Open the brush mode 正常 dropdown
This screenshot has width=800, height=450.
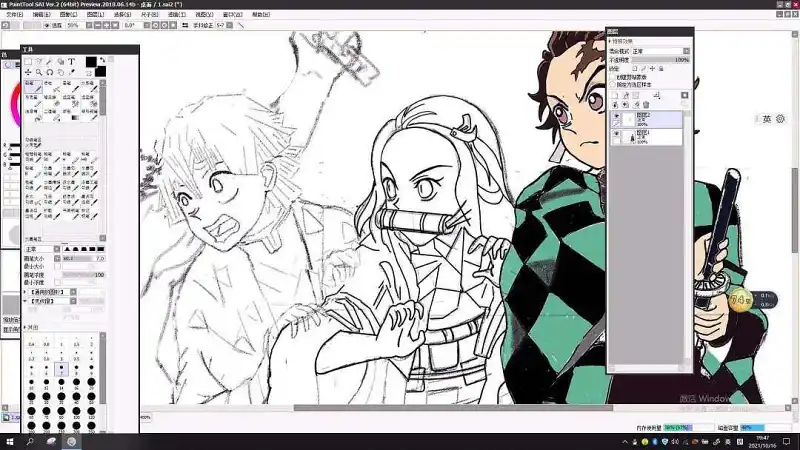point(42,249)
